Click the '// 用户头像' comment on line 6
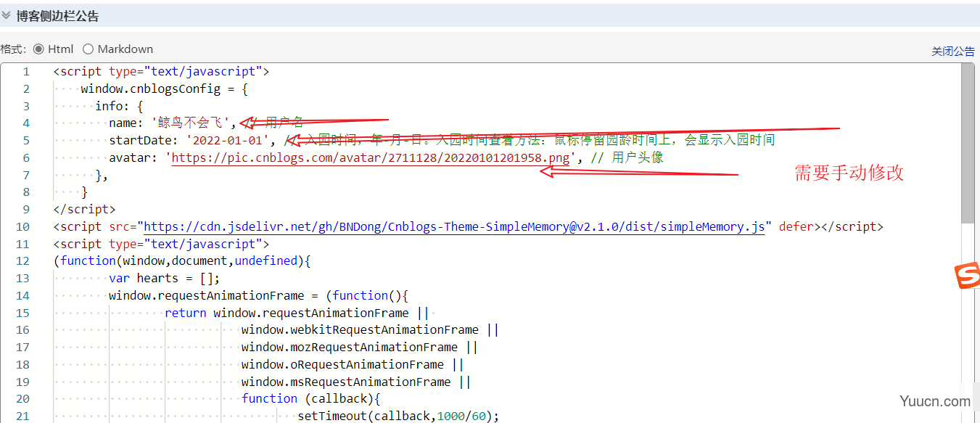 pyautogui.click(x=627, y=157)
